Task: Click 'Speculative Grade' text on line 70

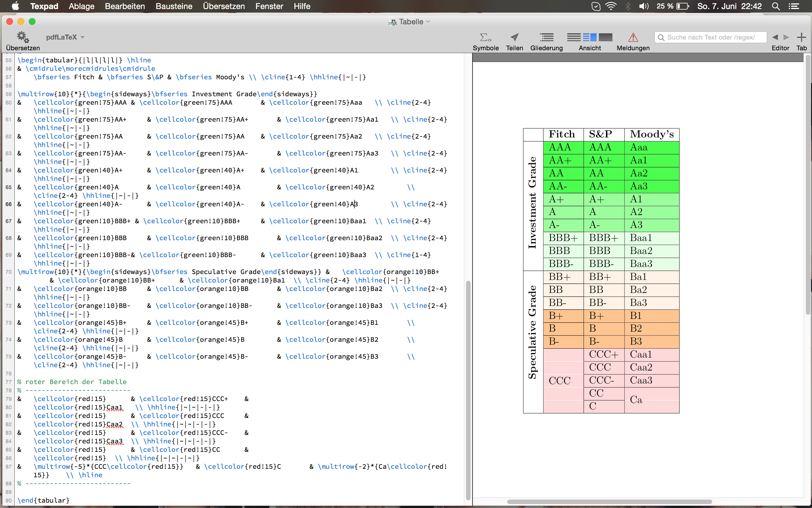Action: (x=226, y=272)
